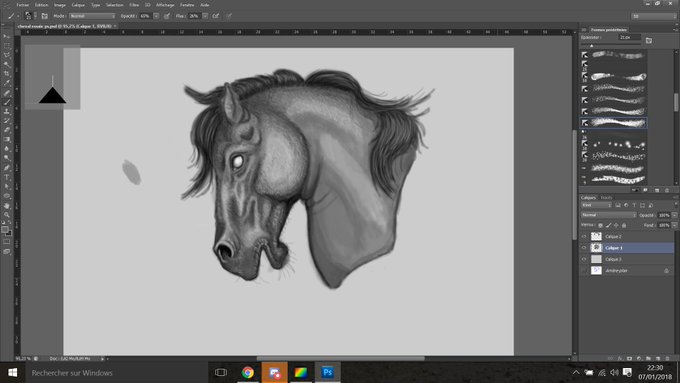
Task: Select the Clone Stamp tool
Action: point(7,111)
